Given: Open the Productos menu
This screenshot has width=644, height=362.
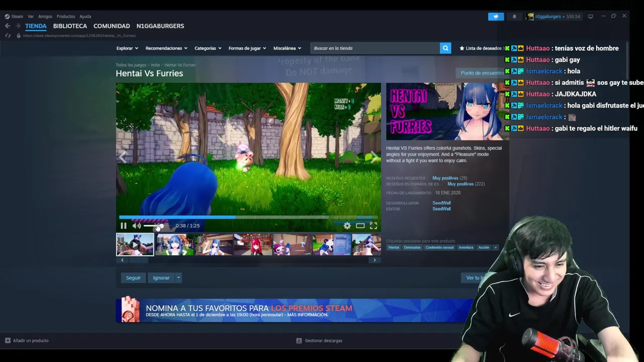Looking at the screenshot, I should (66, 17).
